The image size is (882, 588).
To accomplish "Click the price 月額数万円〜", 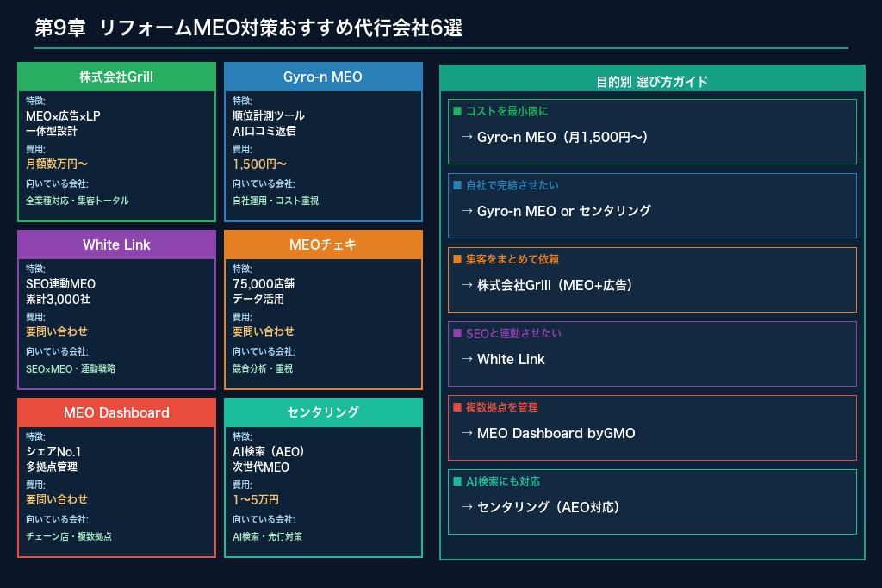I will click(x=57, y=164).
